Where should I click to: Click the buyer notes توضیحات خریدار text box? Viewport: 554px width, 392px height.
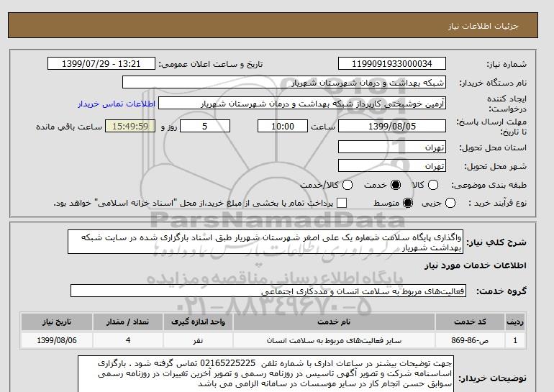tap(265, 374)
